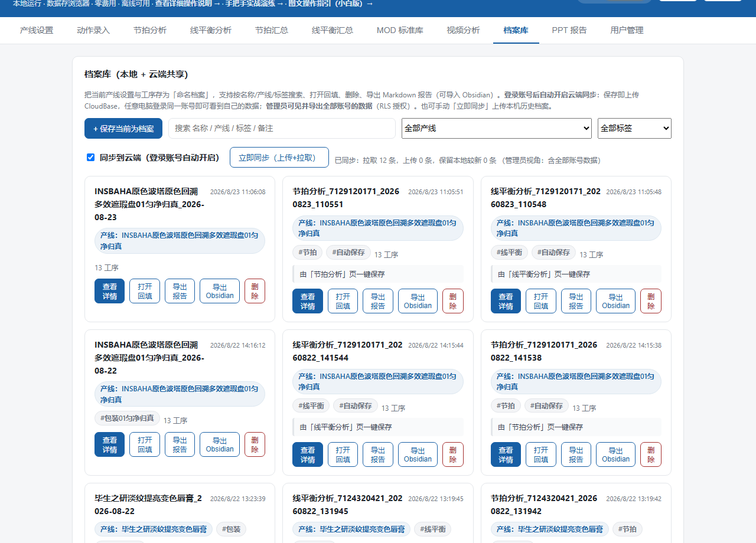Open the 全部产线 dropdown

pyautogui.click(x=496, y=128)
